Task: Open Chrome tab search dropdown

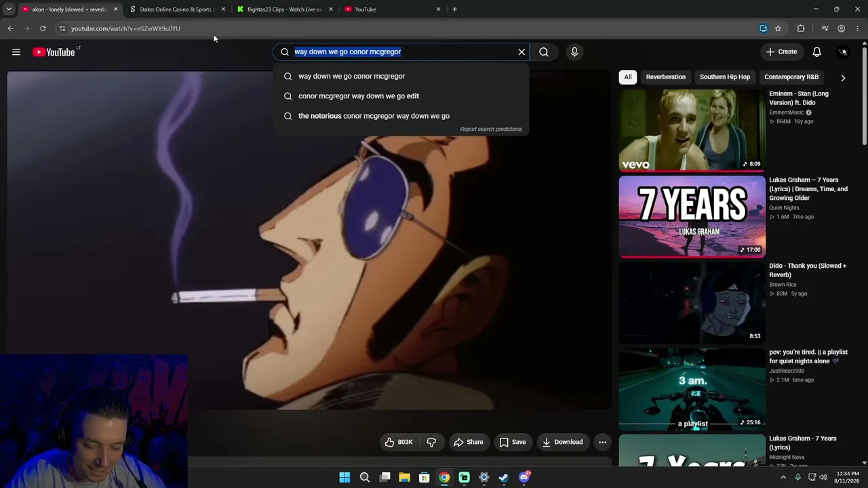Action: point(9,9)
